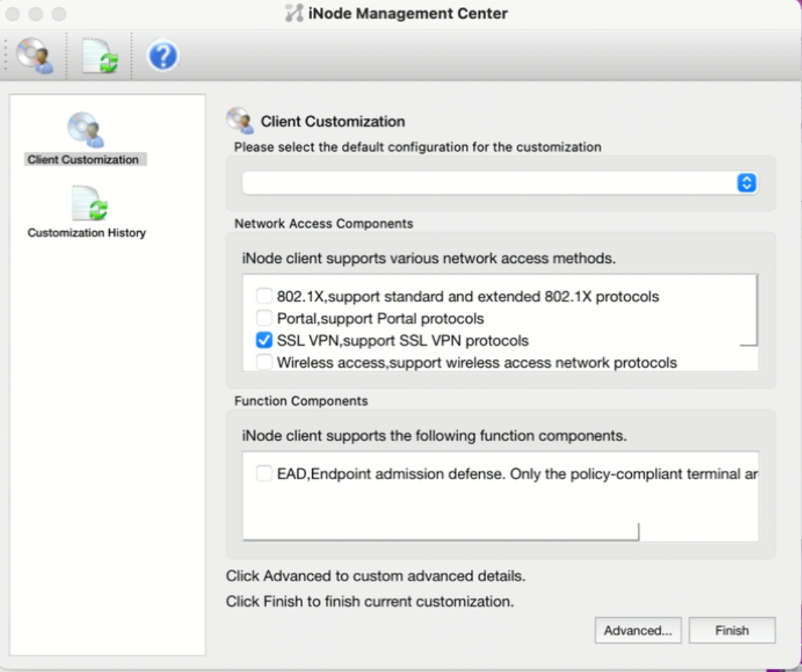Select Client Customization in the sidebar
The image size is (802, 672).
[85, 139]
